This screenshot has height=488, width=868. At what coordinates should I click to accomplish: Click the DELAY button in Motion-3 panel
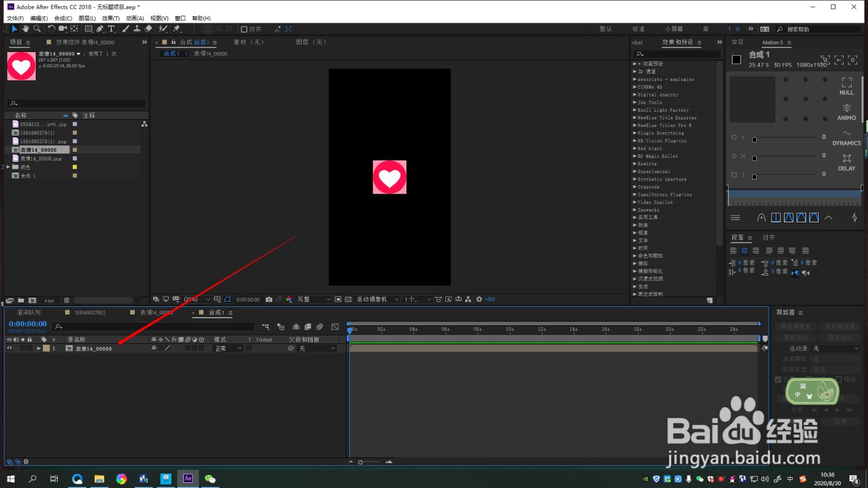[846, 163]
